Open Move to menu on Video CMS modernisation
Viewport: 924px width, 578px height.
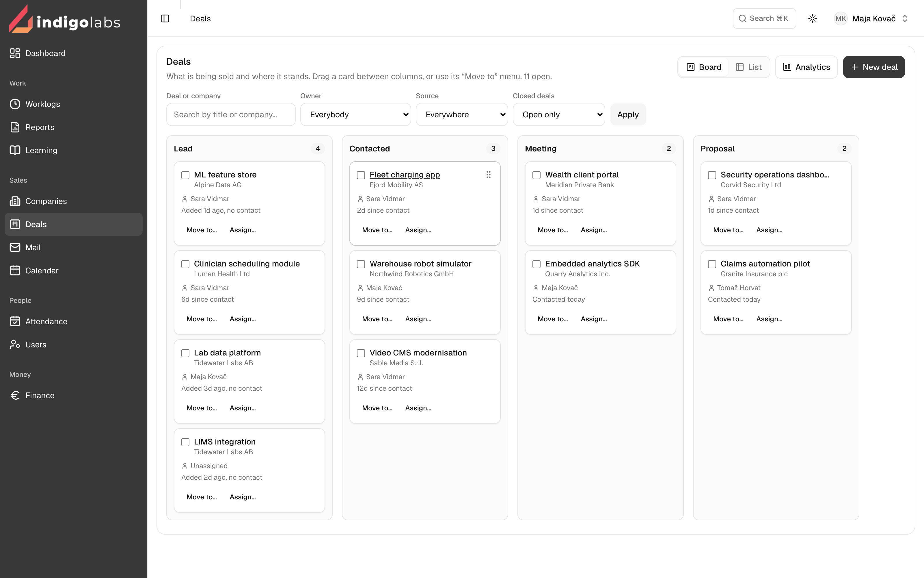point(377,408)
